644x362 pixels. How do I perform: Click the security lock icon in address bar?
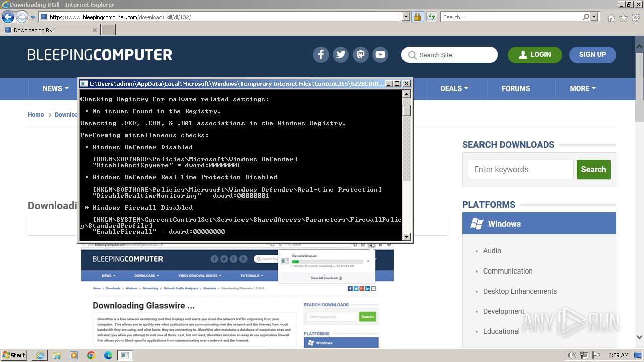pos(417,17)
